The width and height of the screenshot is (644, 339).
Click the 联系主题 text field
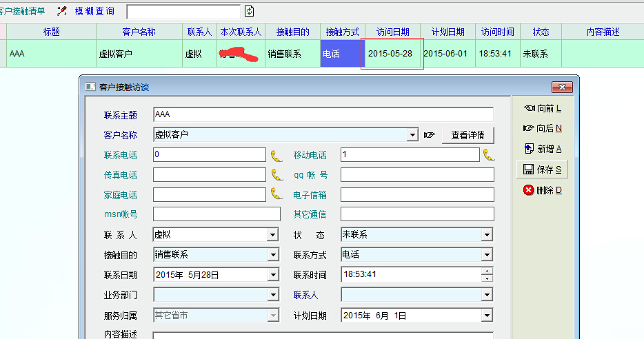click(323, 115)
